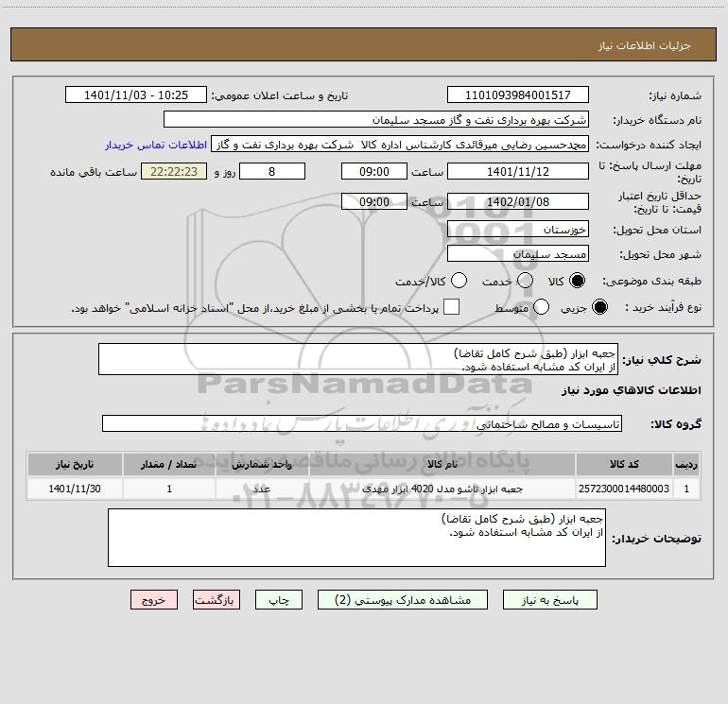Select the خدمت radio button
This screenshot has width=728, height=704.
pyautogui.click(x=525, y=281)
